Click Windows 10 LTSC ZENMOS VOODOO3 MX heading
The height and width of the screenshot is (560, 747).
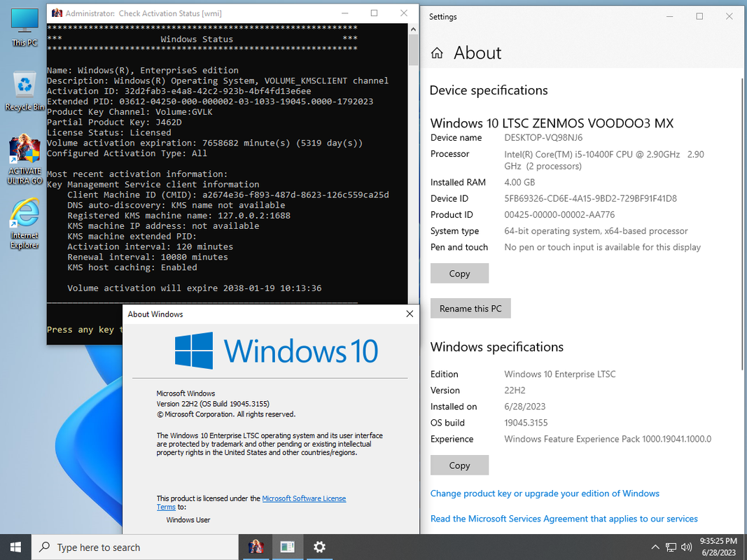click(x=552, y=123)
